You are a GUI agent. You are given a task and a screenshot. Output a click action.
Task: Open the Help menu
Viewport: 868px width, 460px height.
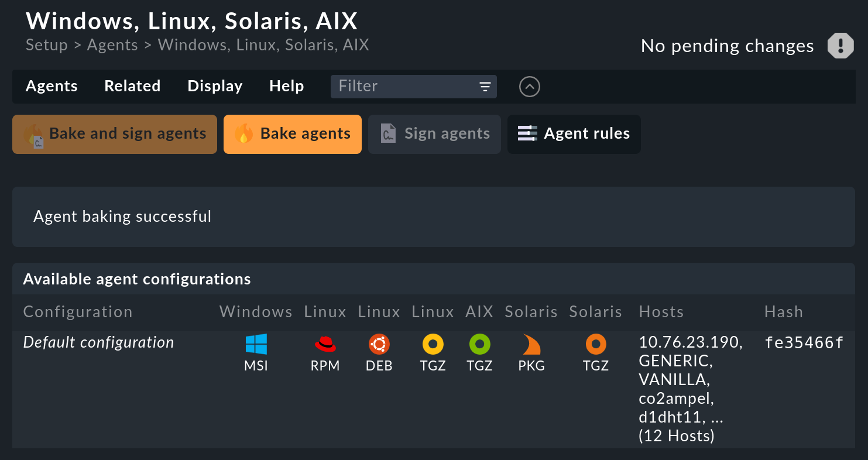coord(286,86)
